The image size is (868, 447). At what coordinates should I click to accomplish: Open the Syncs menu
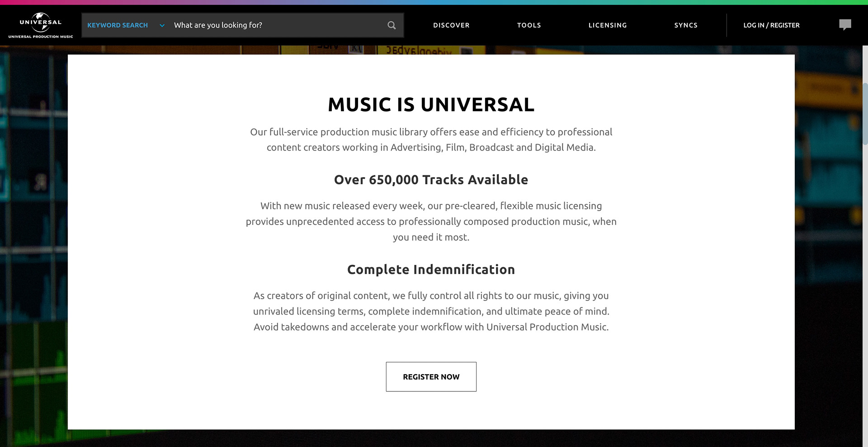click(x=686, y=25)
